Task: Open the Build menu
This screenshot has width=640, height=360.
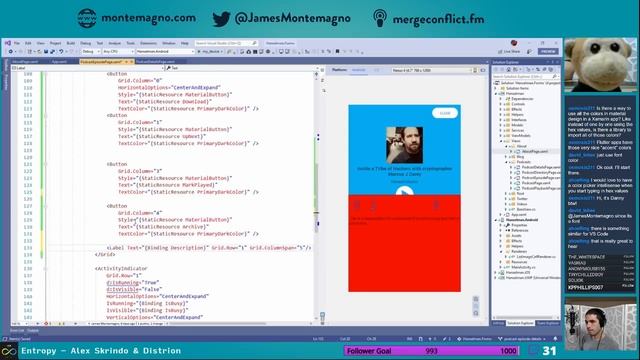Action: coord(71,43)
